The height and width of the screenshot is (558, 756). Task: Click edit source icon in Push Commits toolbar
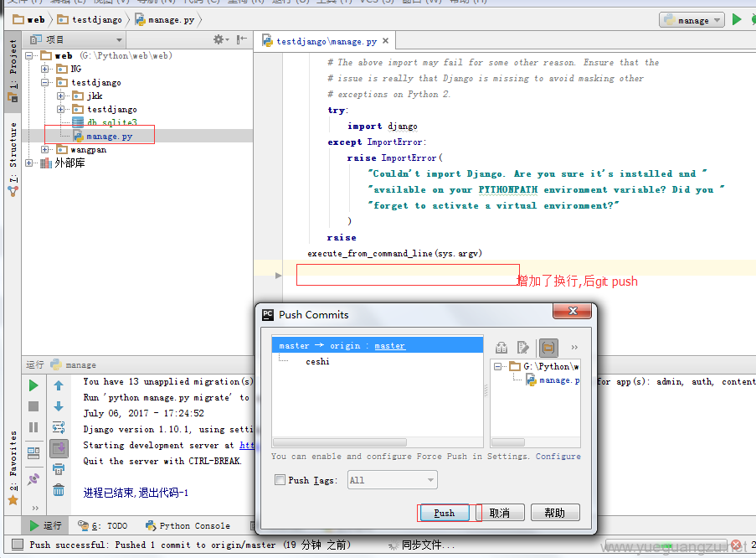522,347
